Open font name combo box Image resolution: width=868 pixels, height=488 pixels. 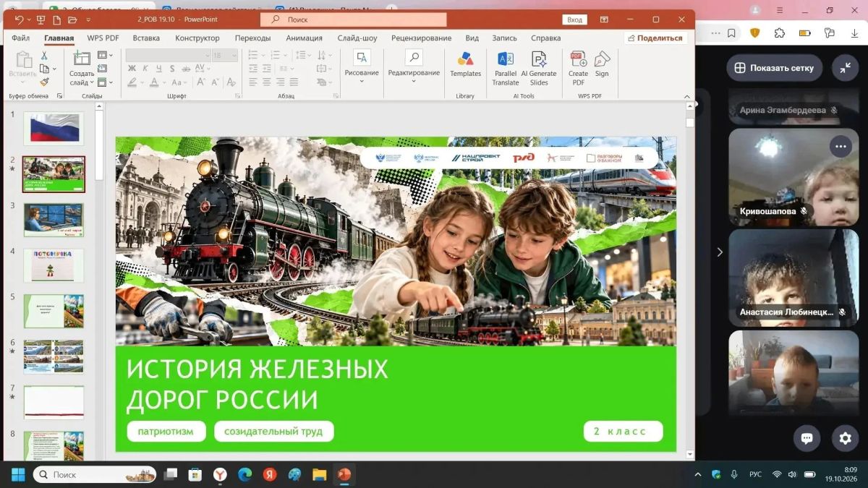click(168, 56)
